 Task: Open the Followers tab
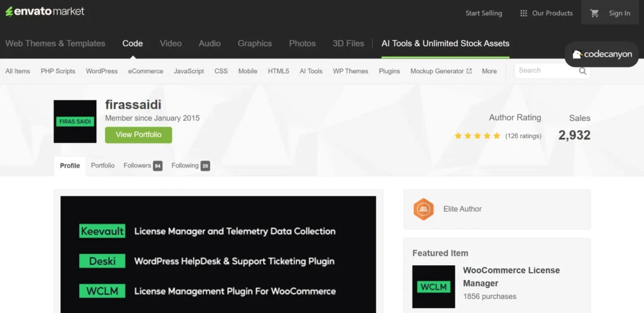pyautogui.click(x=142, y=166)
